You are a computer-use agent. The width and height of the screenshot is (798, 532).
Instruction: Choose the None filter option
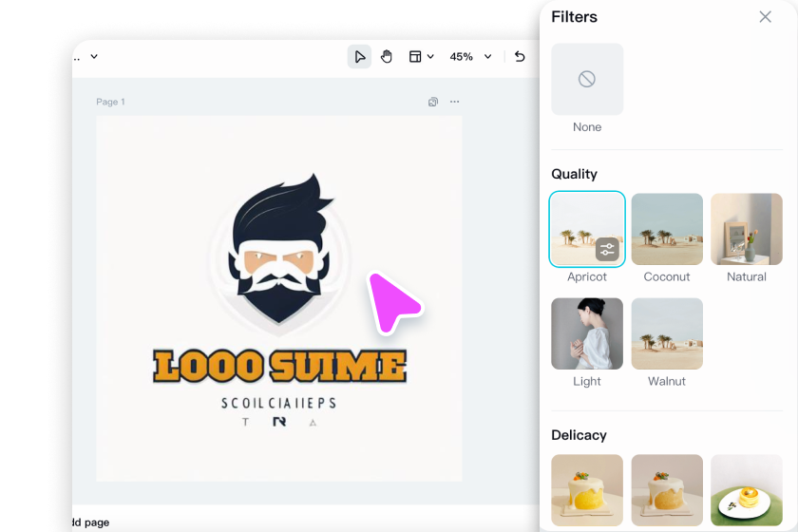tap(587, 79)
